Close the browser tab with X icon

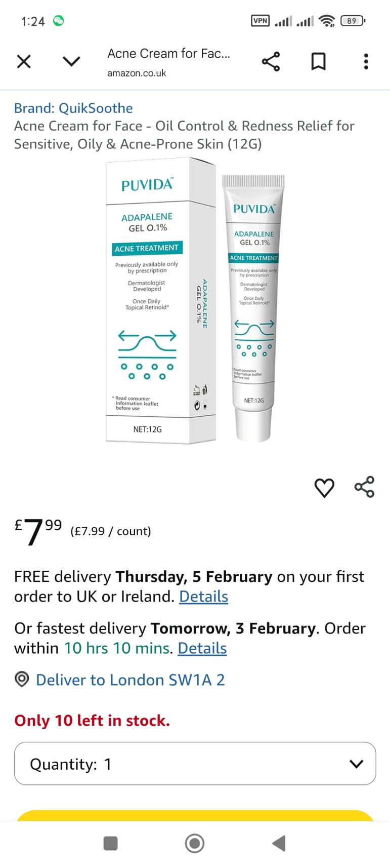(x=24, y=62)
